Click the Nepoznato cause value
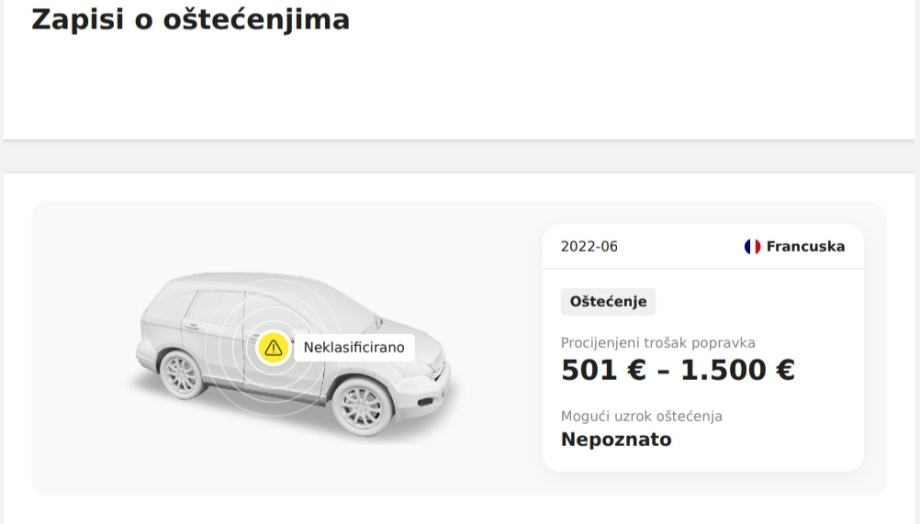The image size is (920, 524). 616,440
